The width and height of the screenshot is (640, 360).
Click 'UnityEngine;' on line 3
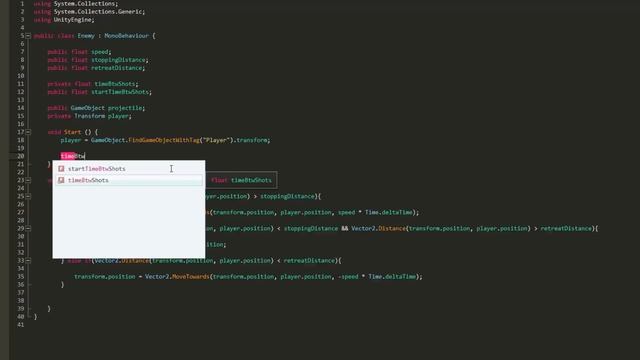(x=74, y=20)
